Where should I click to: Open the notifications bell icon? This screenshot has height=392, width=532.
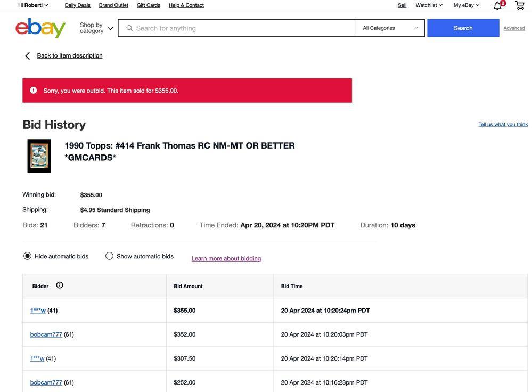pos(497,6)
